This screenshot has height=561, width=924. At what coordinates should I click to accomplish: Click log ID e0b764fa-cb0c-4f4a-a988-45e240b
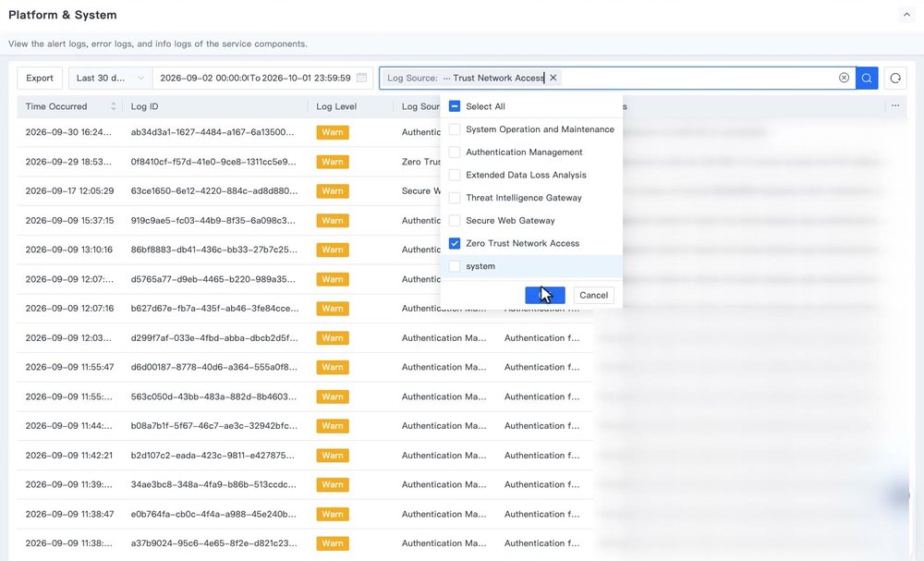point(213,514)
